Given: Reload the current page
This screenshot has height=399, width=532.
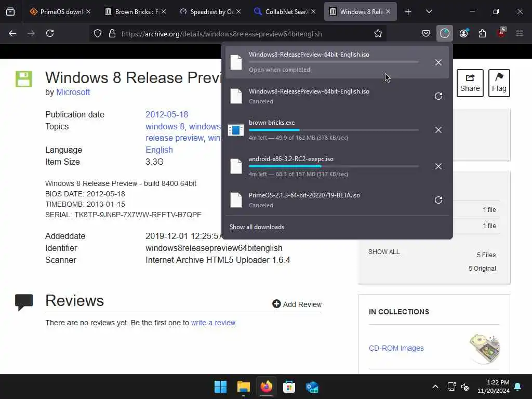Looking at the screenshot, I should pos(50,33).
